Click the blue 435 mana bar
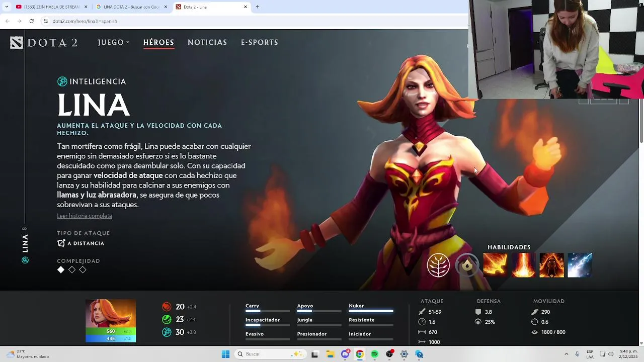This screenshot has width=644, height=362. pos(111,339)
